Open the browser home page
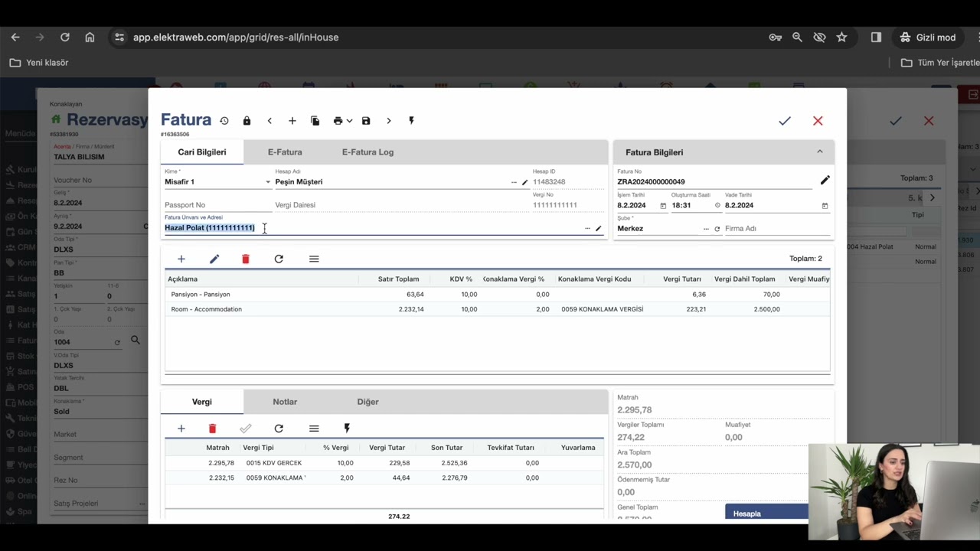Image resolution: width=980 pixels, height=551 pixels. (x=90, y=37)
